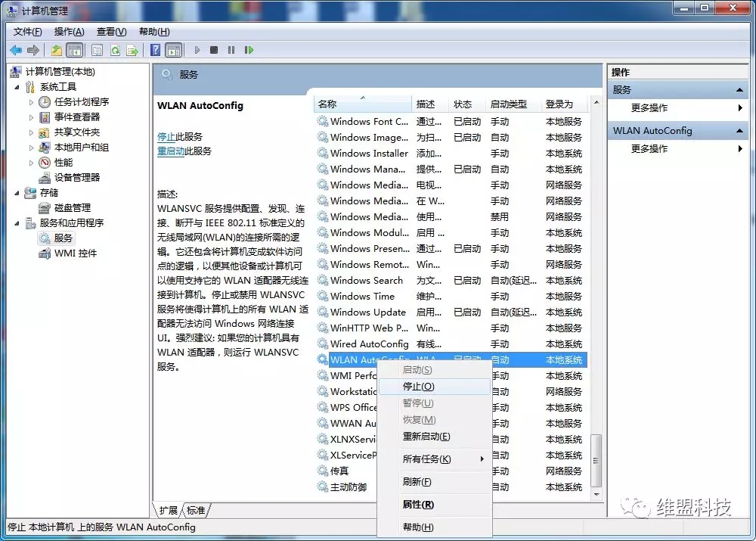Open the 帮助(H) menu
The image size is (756, 541).
[x=154, y=32]
